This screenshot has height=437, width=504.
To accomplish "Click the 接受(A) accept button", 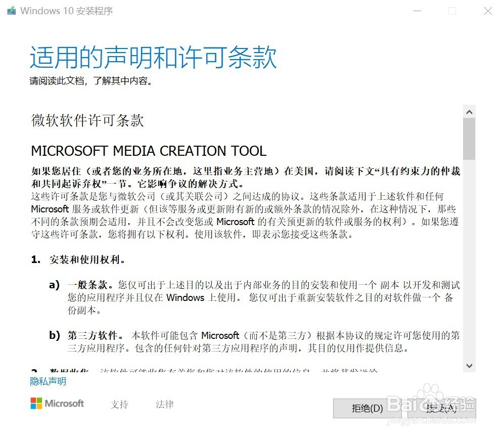I will pos(441,408).
